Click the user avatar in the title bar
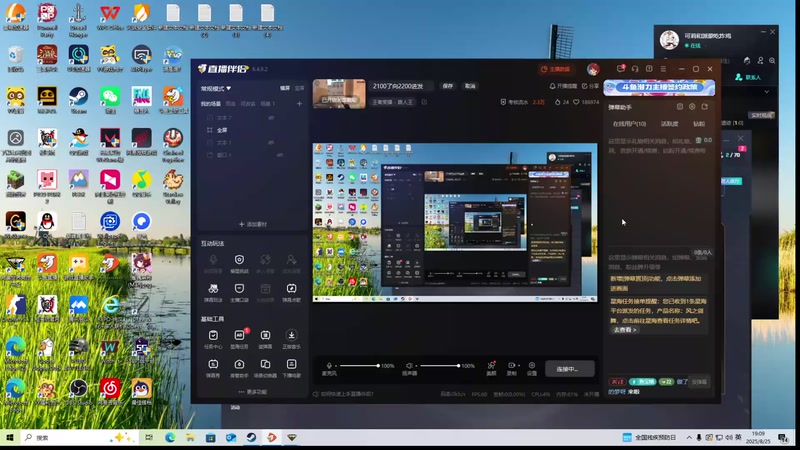Viewport: 800px width, 450px height. click(593, 69)
